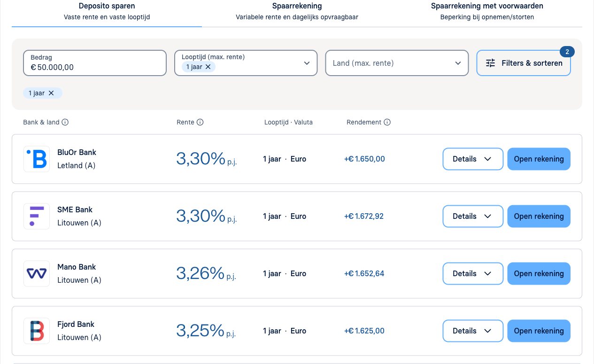
Task: Click the BluOr Bank name
Action: click(77, 152)
